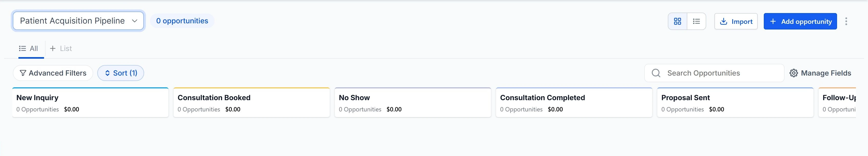Viewport: 868px width, 156px height.
Task: Open the Patient Acquisition Pipeline dropdown
Action: coord(78,21)
